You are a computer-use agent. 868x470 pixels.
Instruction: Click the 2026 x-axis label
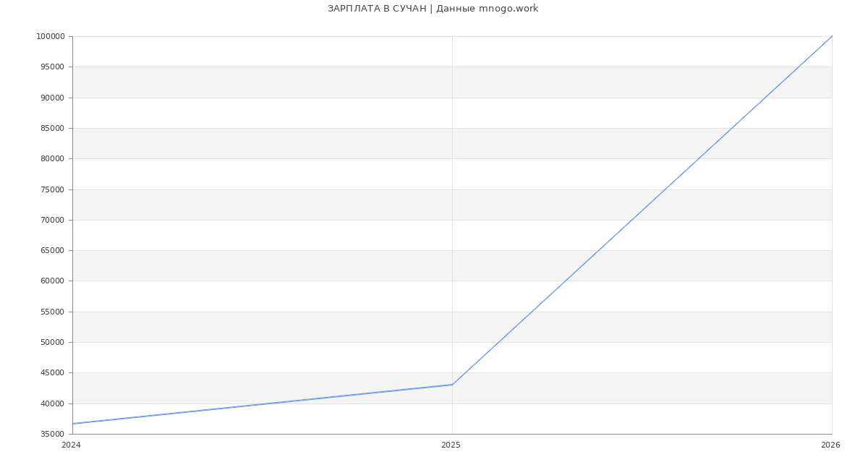(830, 445)
